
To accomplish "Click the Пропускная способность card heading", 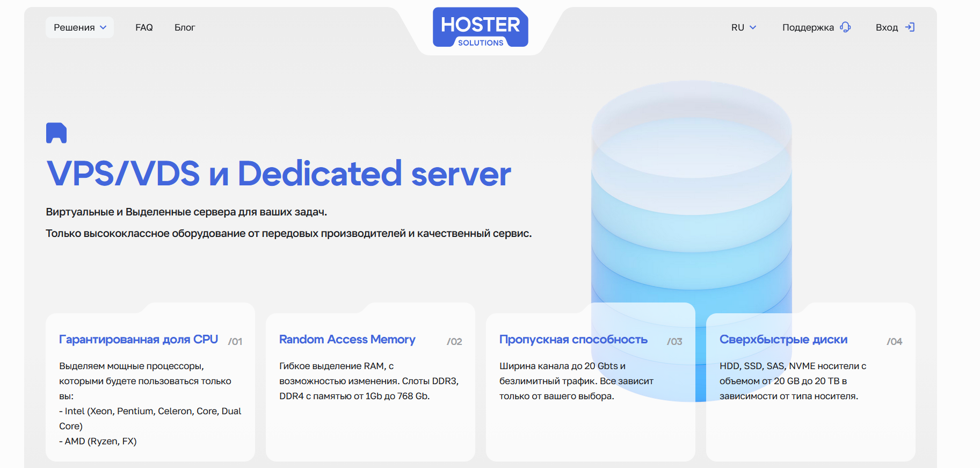I will (x=573, y=340).
